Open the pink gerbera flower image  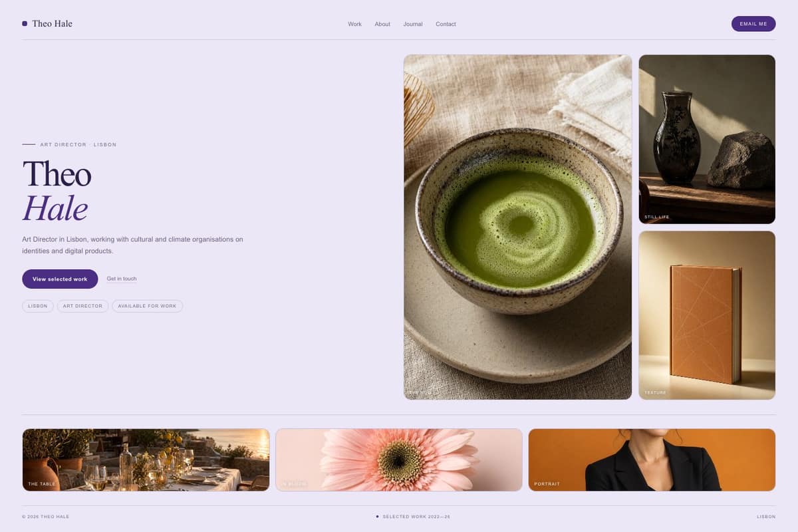pyautogui.click(x=399, y=460)
